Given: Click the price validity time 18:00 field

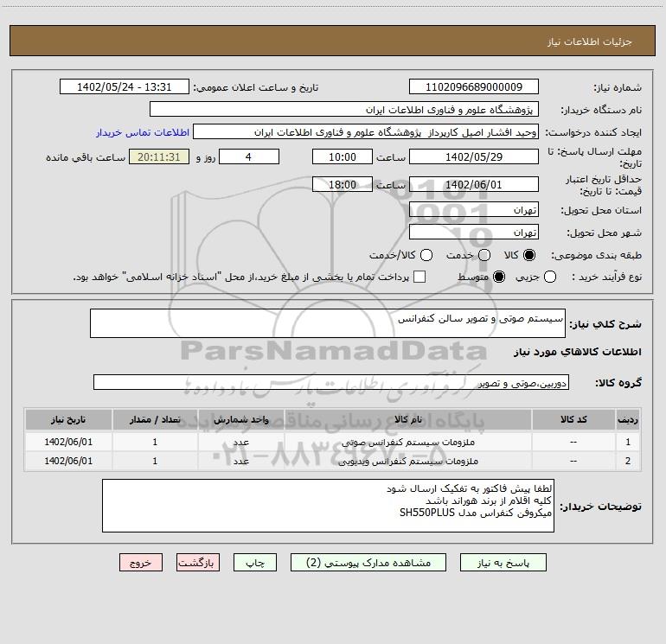Looking at the screenshot, I should [x=343, y=184].
